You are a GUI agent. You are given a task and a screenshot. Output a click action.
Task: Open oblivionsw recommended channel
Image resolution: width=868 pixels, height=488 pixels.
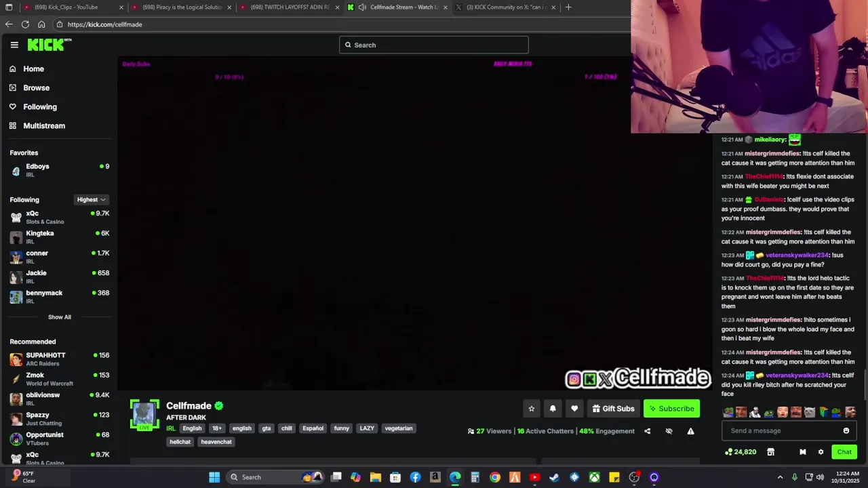tap(59, 399)
